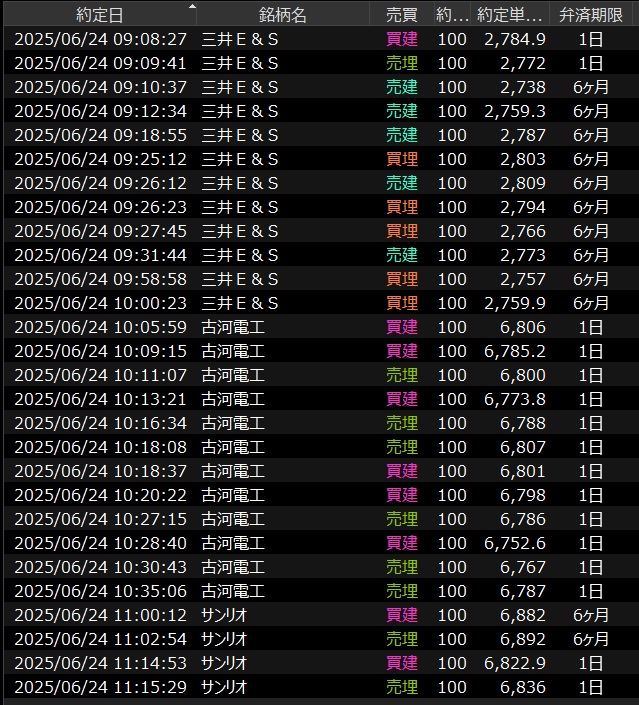Image resolution: width=639 pixels, height=705 pixels.
Task: Click the 売買 column header
Action: [401, 15]
